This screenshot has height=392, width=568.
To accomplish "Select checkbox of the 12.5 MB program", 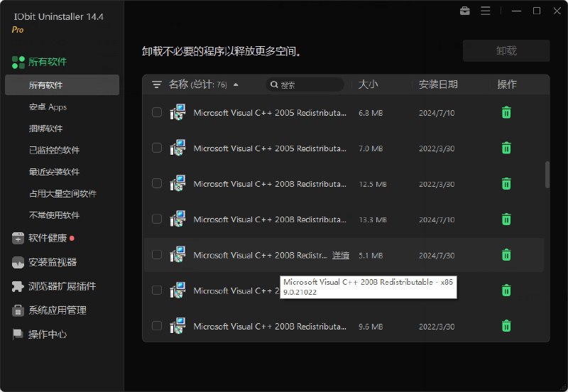I will (x=157, y=183).
